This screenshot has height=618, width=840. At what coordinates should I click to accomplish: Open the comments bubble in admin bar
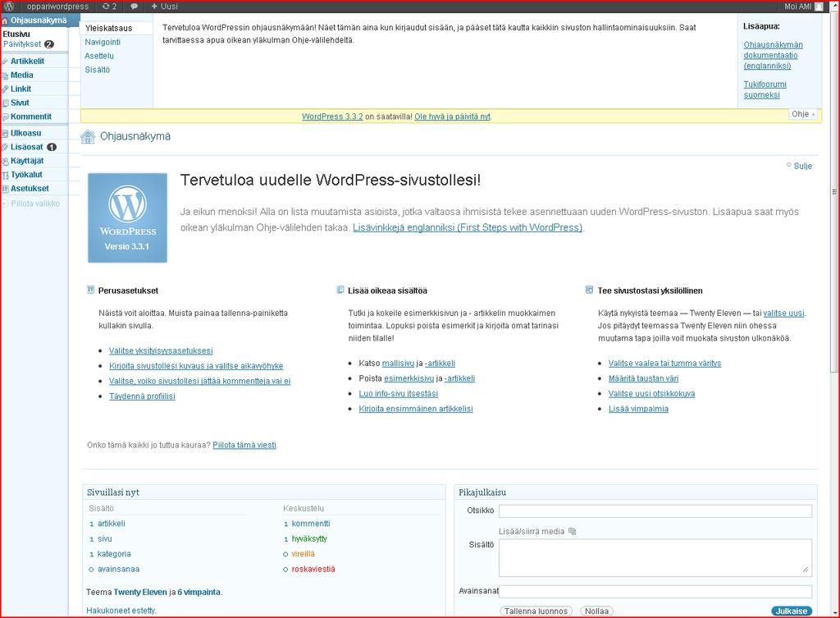[x=134, y=7]
